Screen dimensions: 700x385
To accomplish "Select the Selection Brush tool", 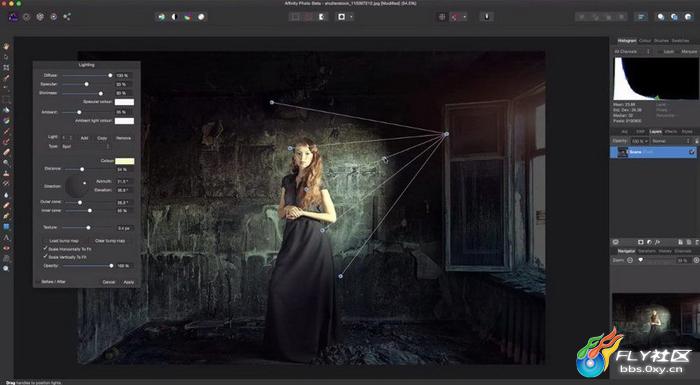I will (6, 78).
